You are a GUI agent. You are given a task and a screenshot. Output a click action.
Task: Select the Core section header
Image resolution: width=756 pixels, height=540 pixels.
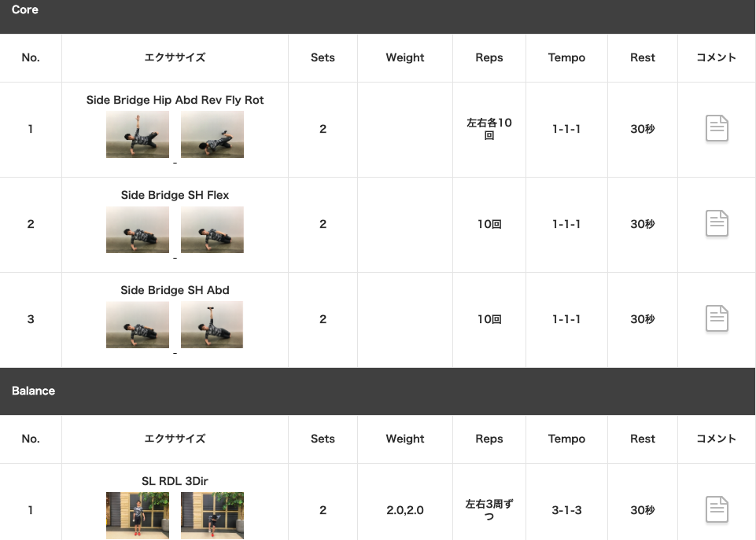point(378,16)
